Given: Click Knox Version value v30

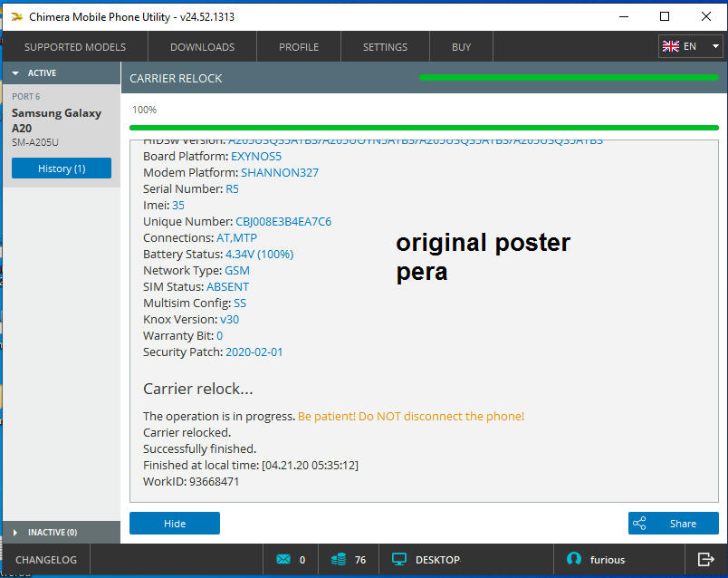Looking at the screenshot, I should coord(229,319).
